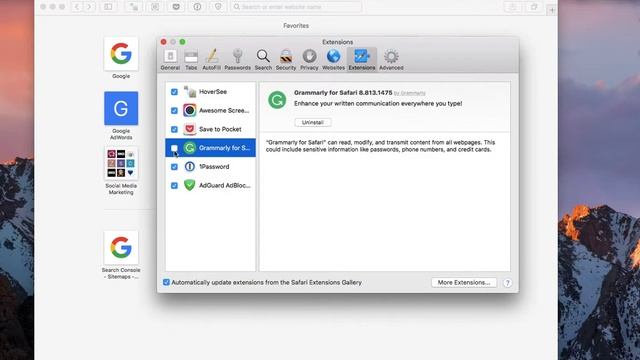Select the Save to Pocket icon
Image resolution: width=640 pixels, height=360 pixels.
coord(189,129)
